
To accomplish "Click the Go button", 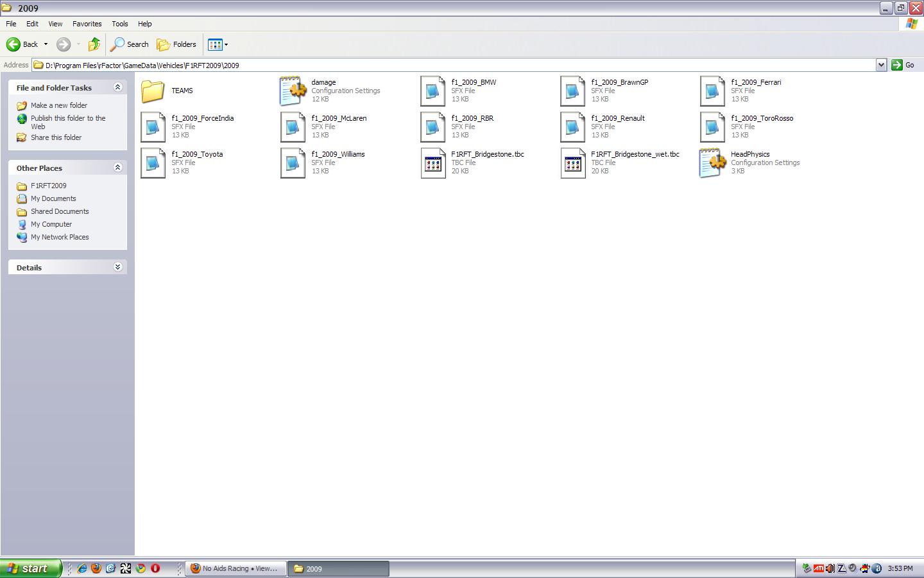I will (x=903, y=65).
